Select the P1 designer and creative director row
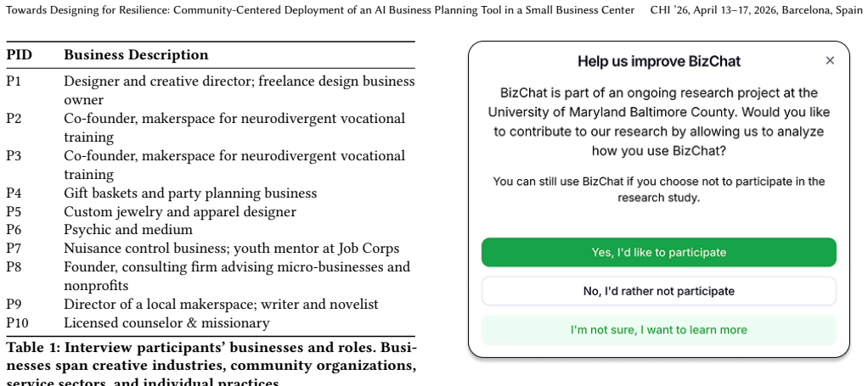The height and width of the screenshot is (386, 868). pyautogui.click(x=211, y=91)
